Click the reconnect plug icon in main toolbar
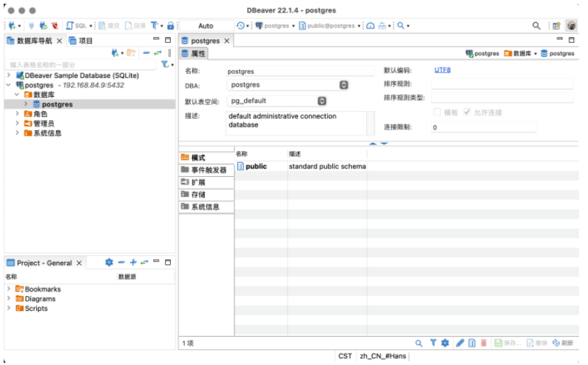The width and height of the screenshot is (588, 365). [x=43, y=25]
